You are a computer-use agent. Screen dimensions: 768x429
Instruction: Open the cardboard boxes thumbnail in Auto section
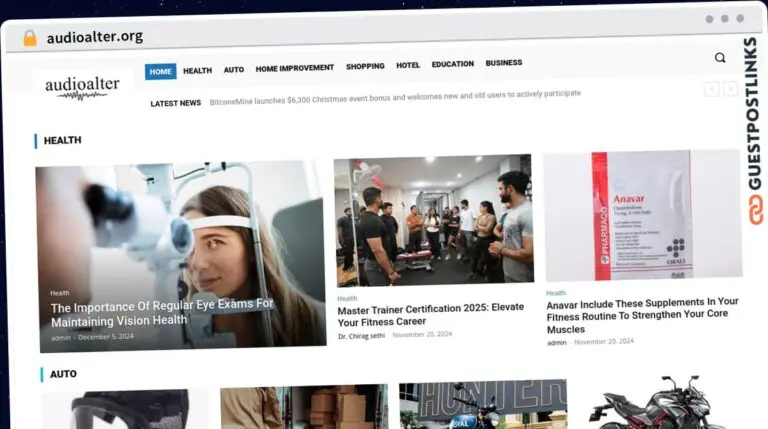pyautogui.click(x=304, y=406)
